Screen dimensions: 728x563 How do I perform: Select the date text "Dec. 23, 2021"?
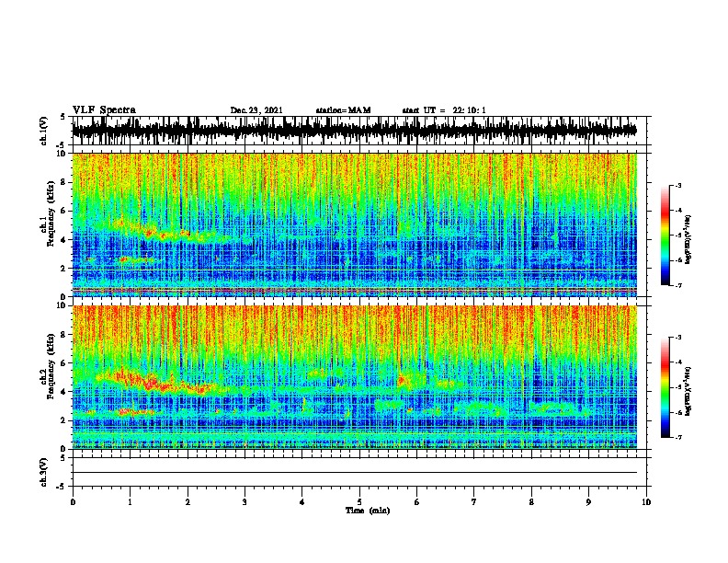[256, 110]
